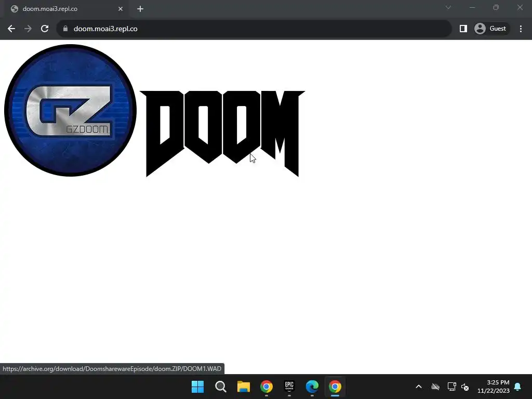532x399 pixels.
Task: Minimize the Chrome window
Action: coord(472,7)
